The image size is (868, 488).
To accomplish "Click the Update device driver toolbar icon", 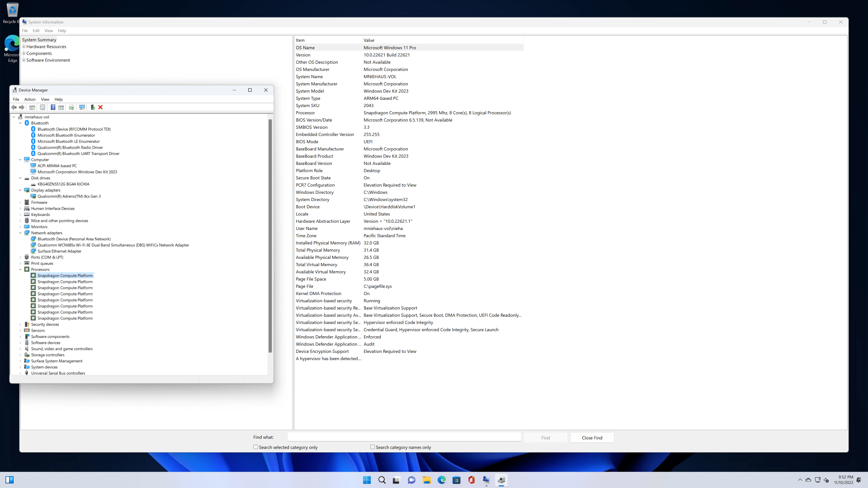I will point(71,108).
